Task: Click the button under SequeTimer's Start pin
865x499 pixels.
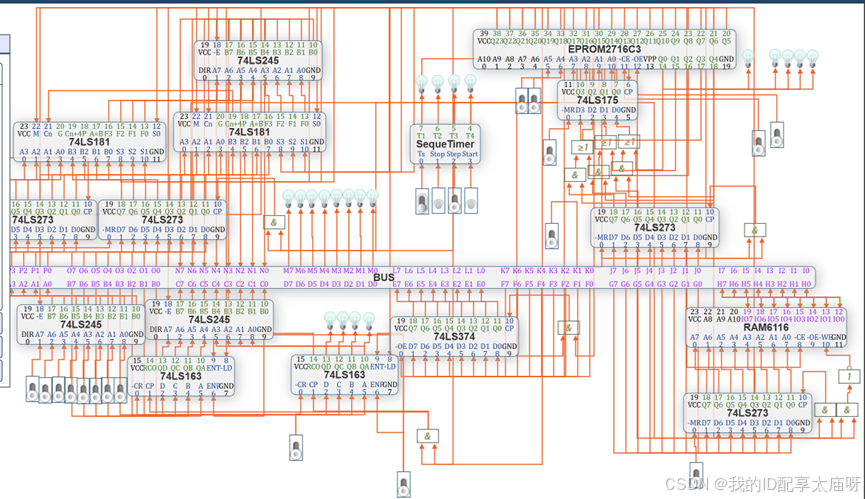Action: [x=471, y=201]
